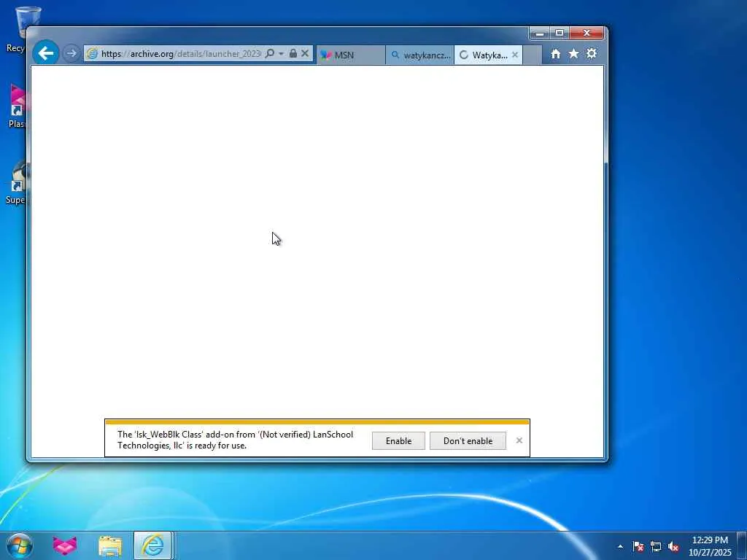Open the Tools gear menu
The image size is (747, 560).
591,53
